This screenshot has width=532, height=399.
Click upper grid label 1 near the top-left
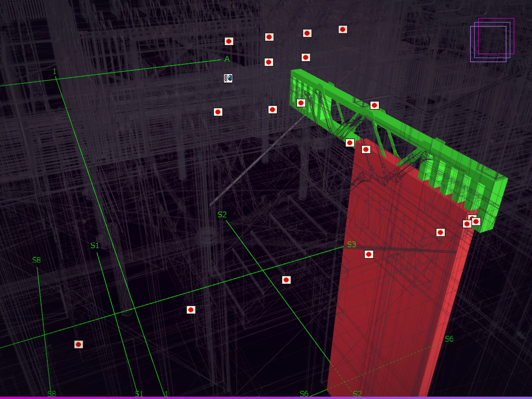tap(55, 71)
